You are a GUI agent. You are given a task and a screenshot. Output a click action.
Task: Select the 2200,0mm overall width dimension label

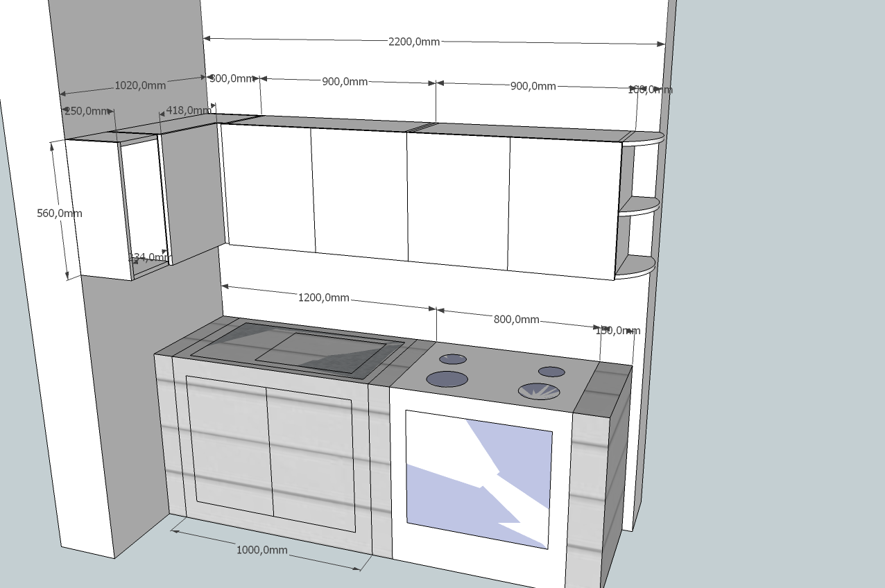[414, 42]
